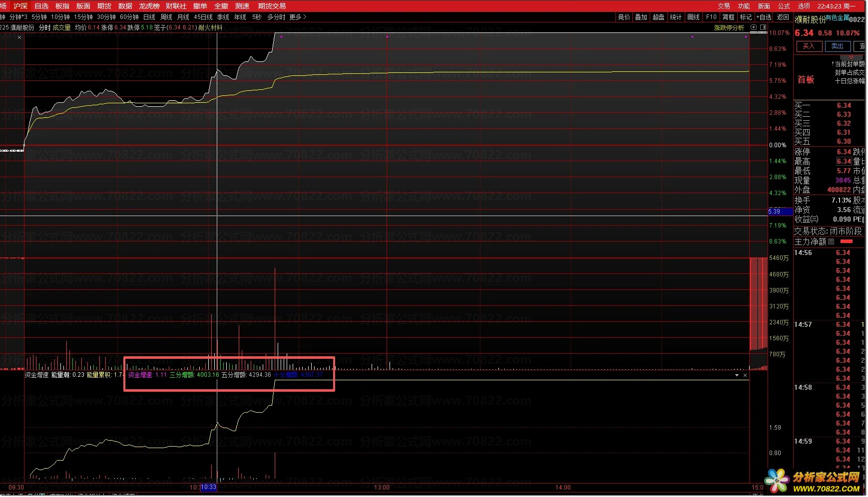This screenshot has width=868, height=497.
Task: Expand the 更多 period options
Action: click(x=298, y=17)
